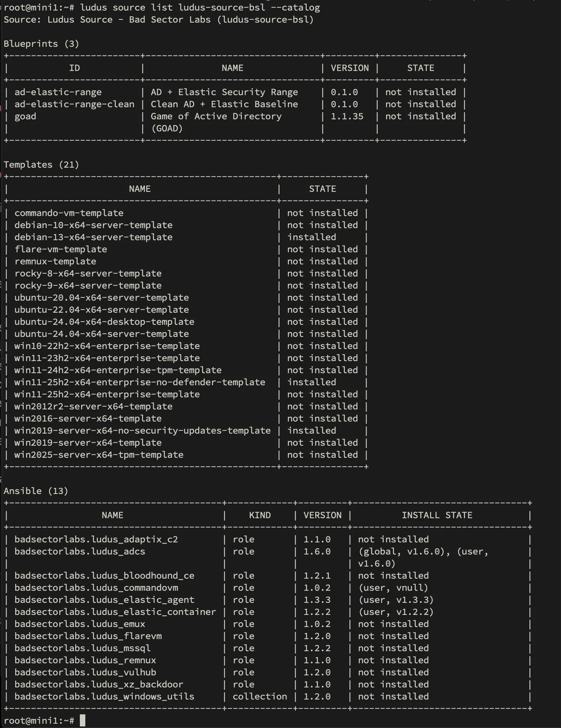Click 'rocky-8-x64-server-template' name
Viewport: 561px width, 728px height.
click(x=88, y=274)
